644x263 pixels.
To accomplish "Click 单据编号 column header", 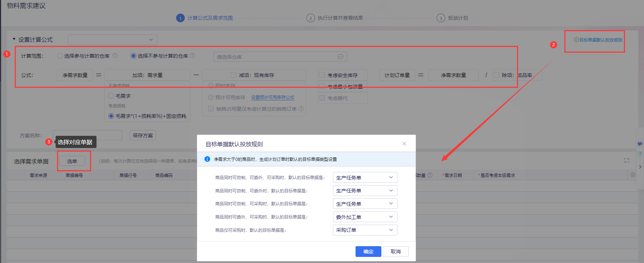I will [74, 175].
